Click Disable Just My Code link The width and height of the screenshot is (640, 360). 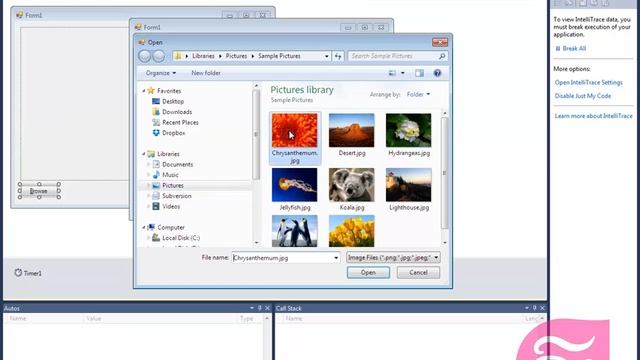tap(583, 96)
